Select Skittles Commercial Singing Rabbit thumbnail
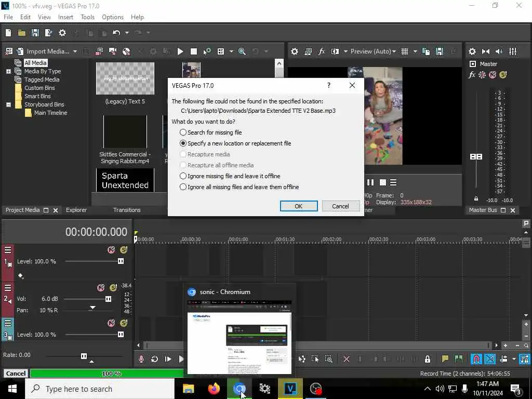Screen dimensions: 532x399 (125, 131)
